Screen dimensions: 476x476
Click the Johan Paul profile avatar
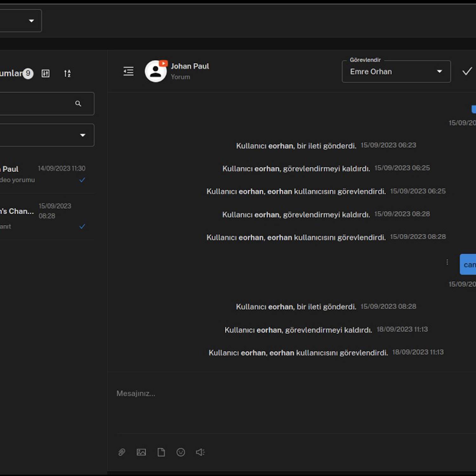(x=155, y=71)
